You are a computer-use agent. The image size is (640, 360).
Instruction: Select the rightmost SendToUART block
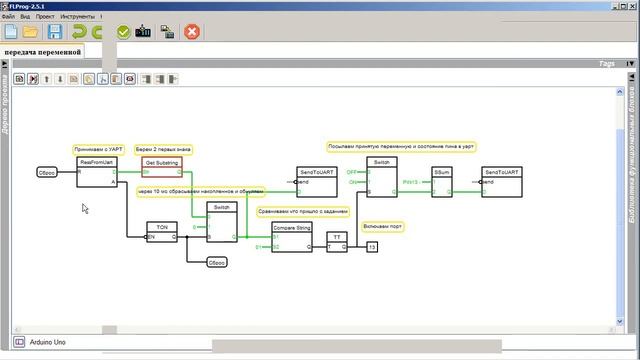click(502, 182)
